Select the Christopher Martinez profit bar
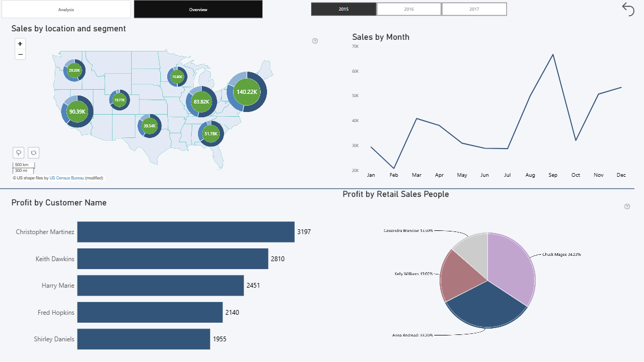Screen dimensions: 644x362 (186, 232)
